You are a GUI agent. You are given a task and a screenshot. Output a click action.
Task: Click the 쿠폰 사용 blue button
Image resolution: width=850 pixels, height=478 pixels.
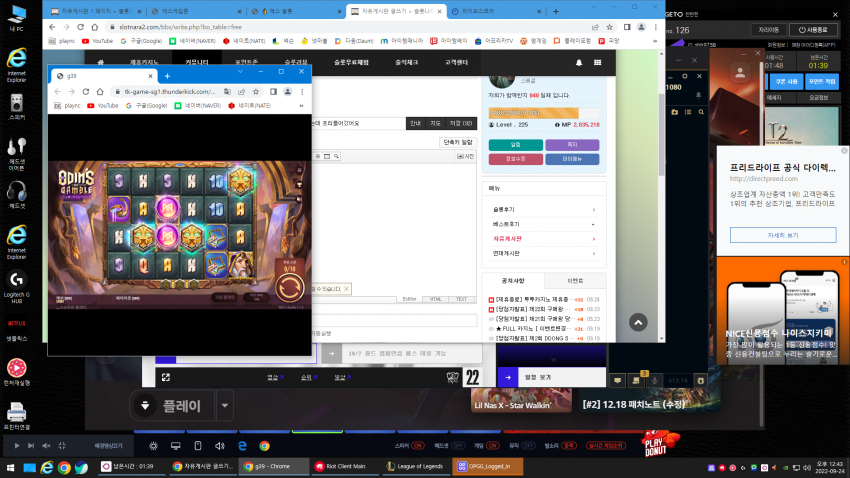pos(786,81)
